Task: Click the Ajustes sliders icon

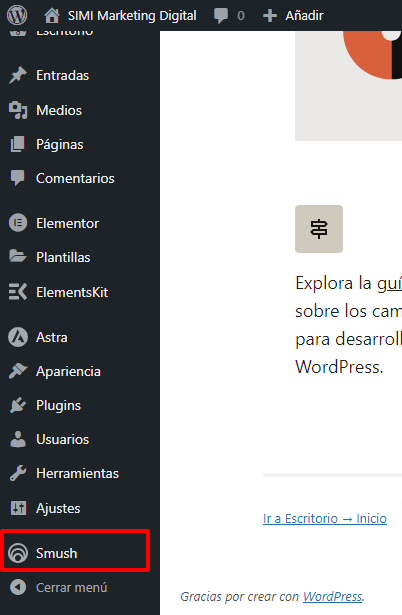Action: (x=18, y=508)
